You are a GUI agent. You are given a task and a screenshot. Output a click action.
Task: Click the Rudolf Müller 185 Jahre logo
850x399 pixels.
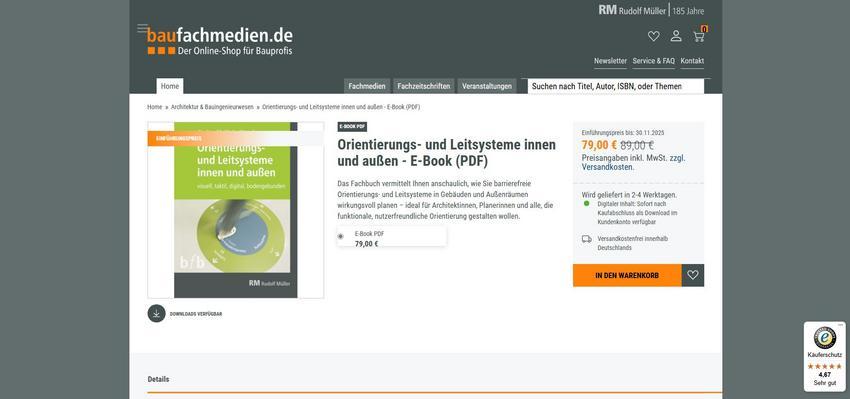tap(651, 10)
